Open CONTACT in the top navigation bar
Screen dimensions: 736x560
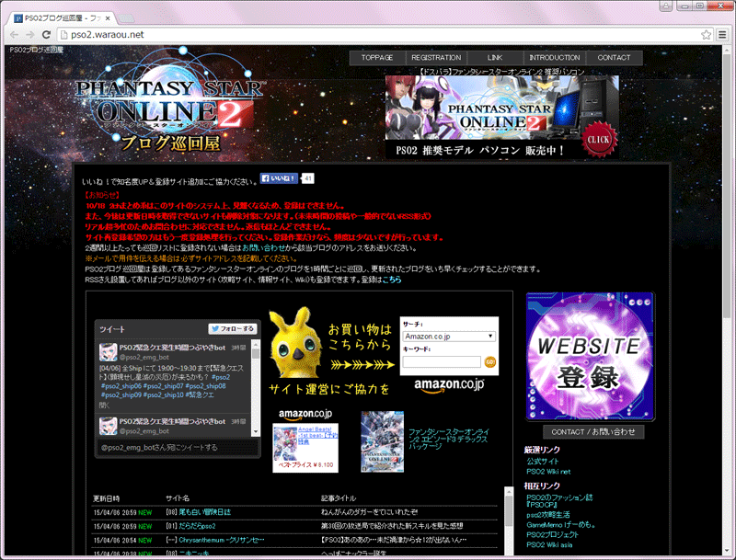tap(614, 58)
